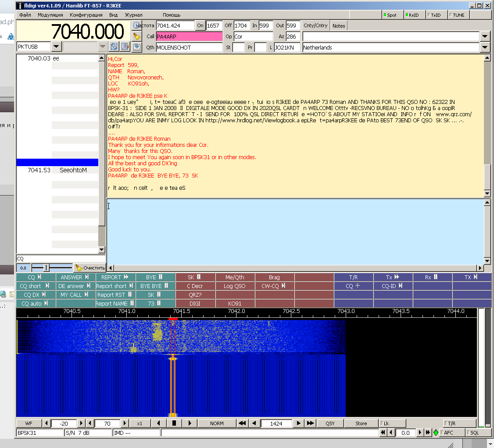Viewport: 494px width, 448px height.
Task: Open the memory book icon beside refresh
Action: (125, 46)
